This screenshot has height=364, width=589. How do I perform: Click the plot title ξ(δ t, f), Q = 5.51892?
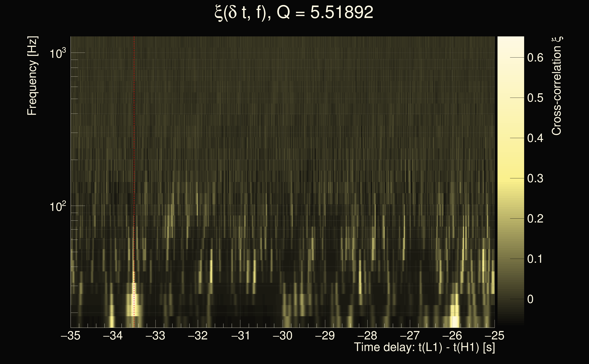click(x=294, y=13)
